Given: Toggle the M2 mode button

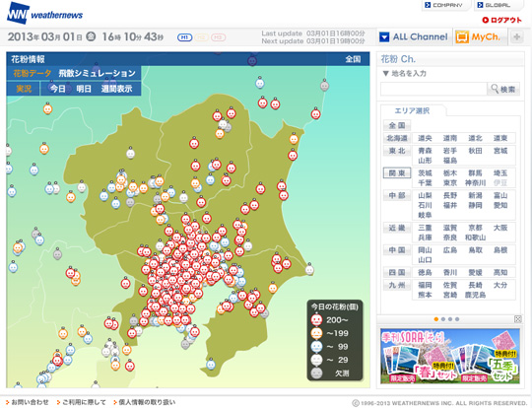Looking at the screenshot, I should [x=202, y=37].
